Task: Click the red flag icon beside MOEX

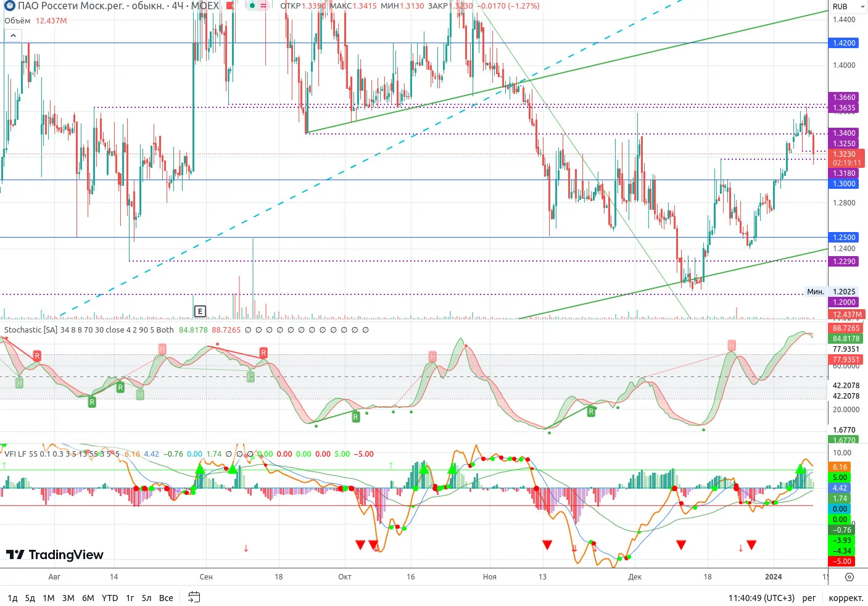Action: click(230, 6)
